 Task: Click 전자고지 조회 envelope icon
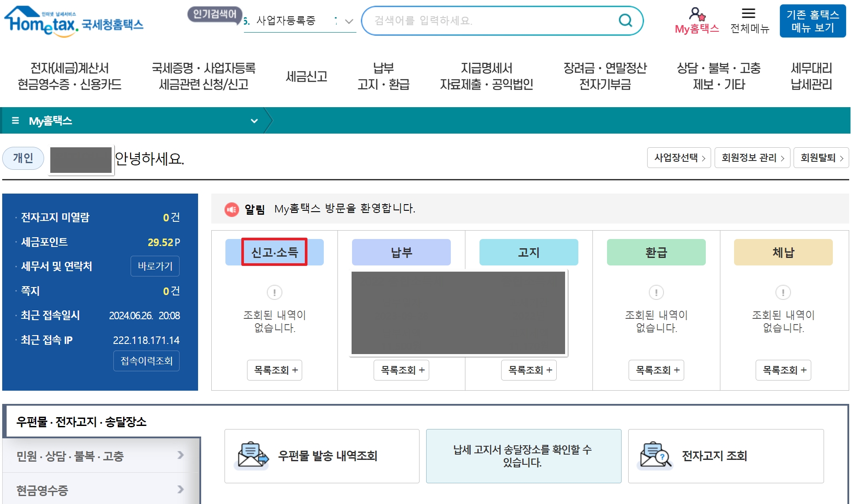656,455
